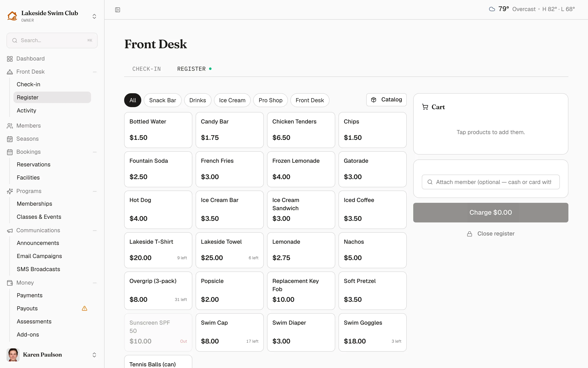Open the club switcher chevrons
The width and height of the screenshot is (588, 368).
click(x=94, y=16)
